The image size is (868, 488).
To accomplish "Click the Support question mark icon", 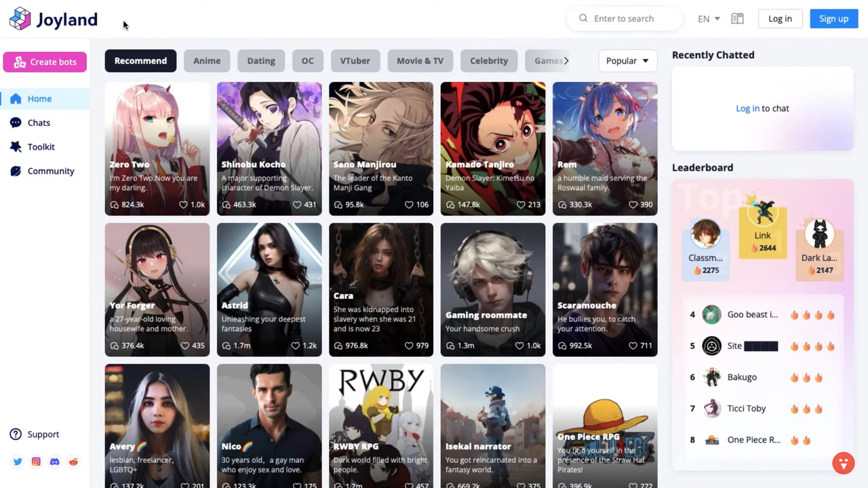I will (x=16, y=434).
